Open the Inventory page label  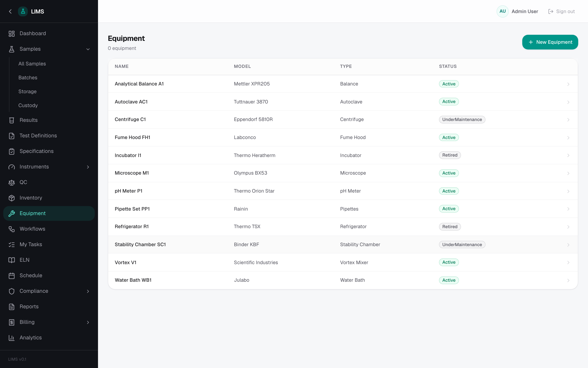point(31,198)
